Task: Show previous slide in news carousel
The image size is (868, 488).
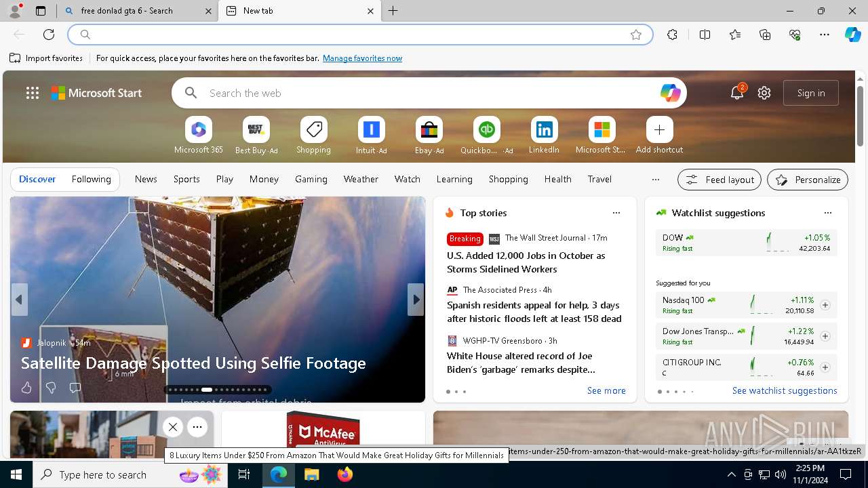Action: tap(19, 300)
